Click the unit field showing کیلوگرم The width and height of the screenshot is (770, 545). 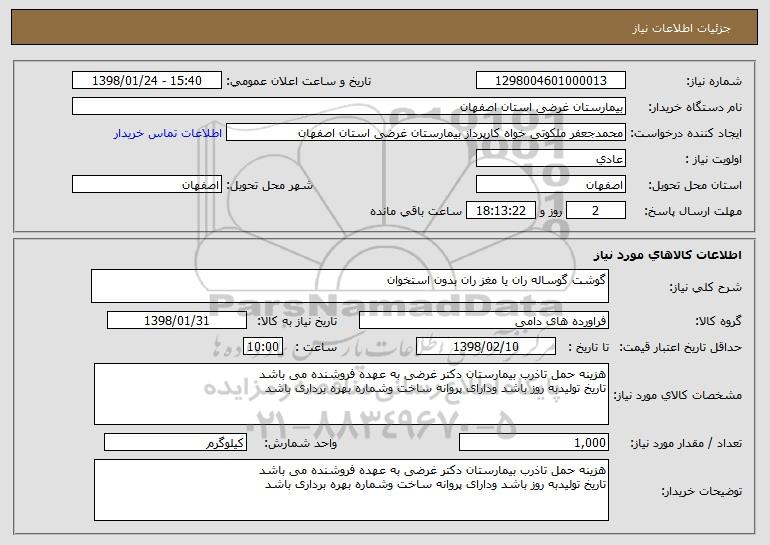(175, 442)
